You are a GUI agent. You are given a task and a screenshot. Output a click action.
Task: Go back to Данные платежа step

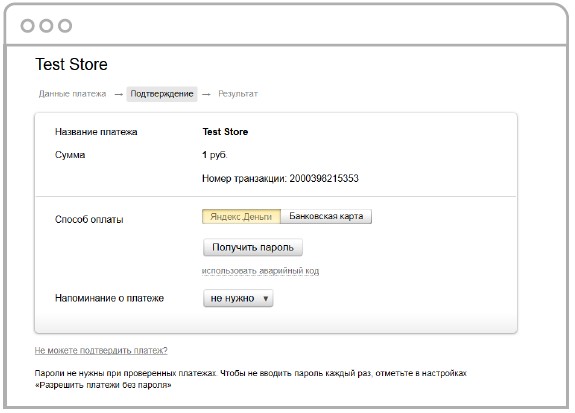click(x=72, y=94)
